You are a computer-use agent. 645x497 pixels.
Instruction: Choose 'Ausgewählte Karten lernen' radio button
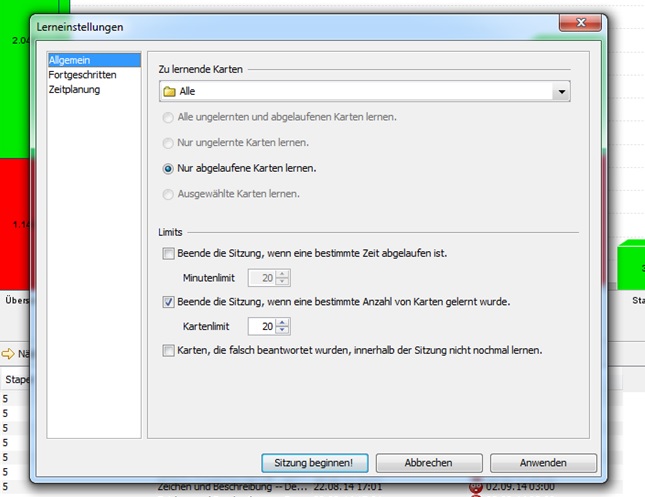[168, 194]
